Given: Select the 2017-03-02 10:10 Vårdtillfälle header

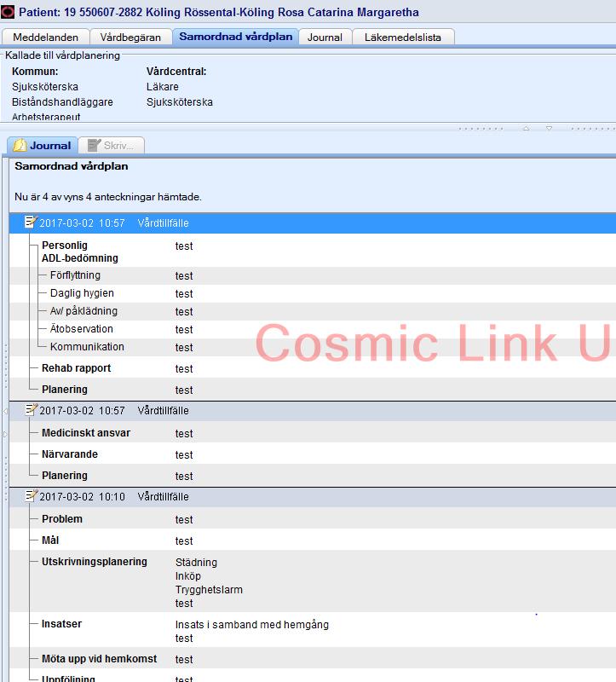Looking at the screenshot, I should (x=313, y=497).
